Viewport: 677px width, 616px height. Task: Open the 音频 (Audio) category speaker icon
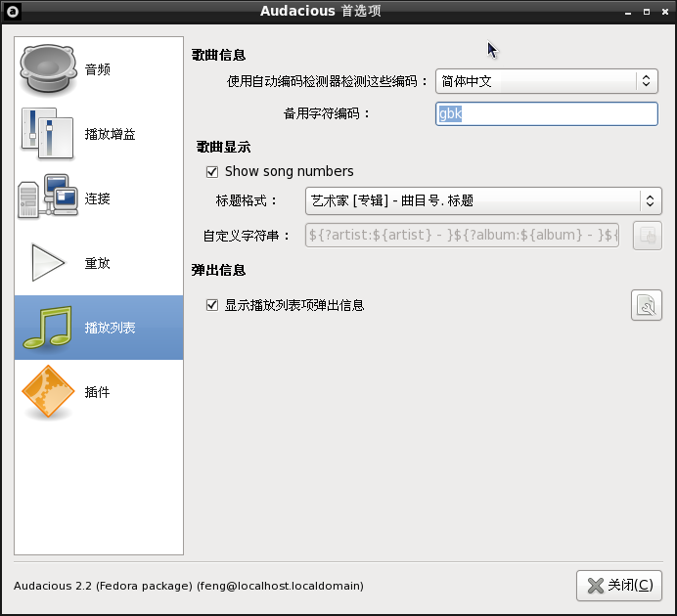click(48, 69)
